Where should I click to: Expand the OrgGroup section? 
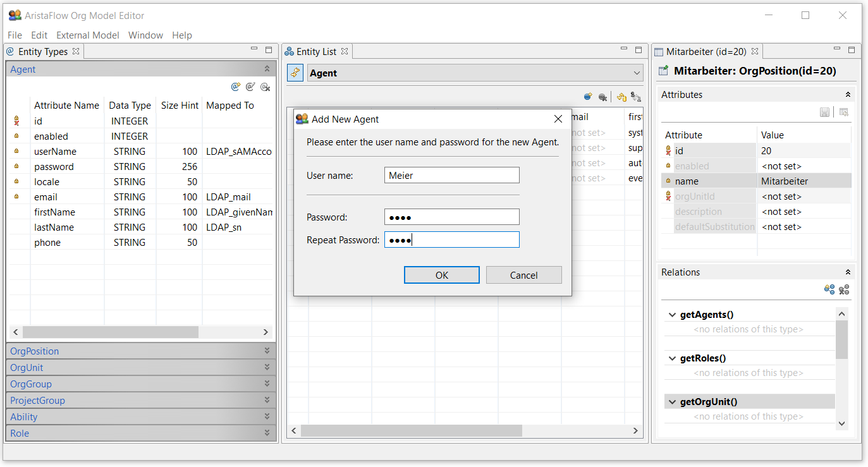[x=267, y=384]
